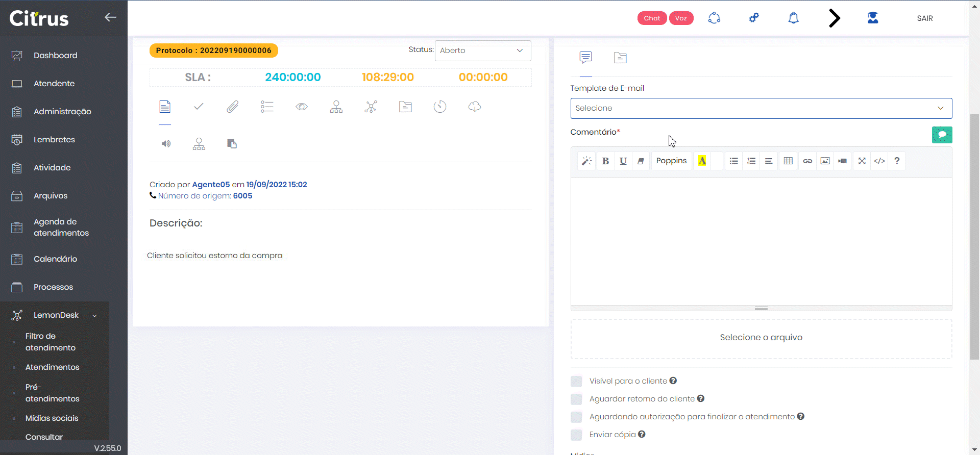Click the red Chat button
The image size is (980, 455).
point(652,18)
